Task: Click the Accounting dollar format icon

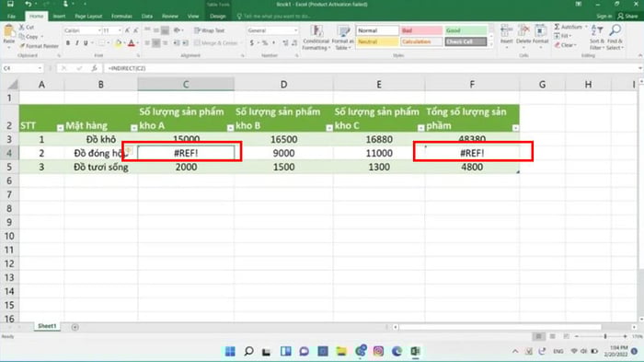Action: point(252,42)
